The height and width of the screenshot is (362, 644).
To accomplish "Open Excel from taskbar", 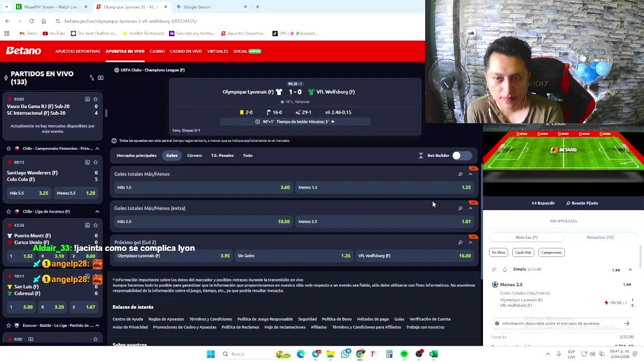I will click(x=434, y=354).
